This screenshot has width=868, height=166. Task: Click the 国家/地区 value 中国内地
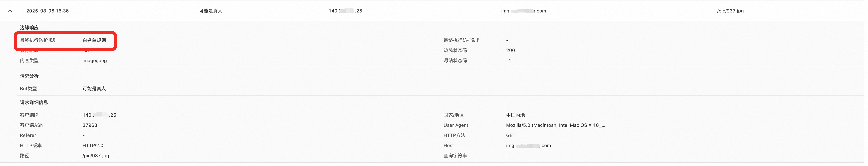[x=515, y=115]
